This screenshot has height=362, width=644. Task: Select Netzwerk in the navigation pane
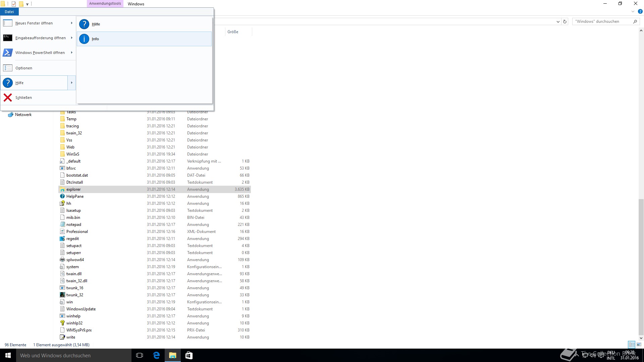click(x=23, y=115)
